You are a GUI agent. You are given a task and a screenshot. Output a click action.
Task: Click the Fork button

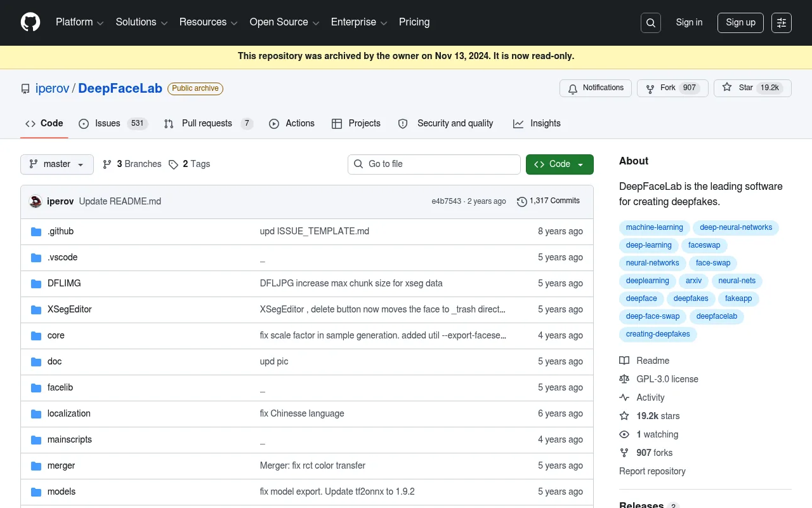(673, 88)
